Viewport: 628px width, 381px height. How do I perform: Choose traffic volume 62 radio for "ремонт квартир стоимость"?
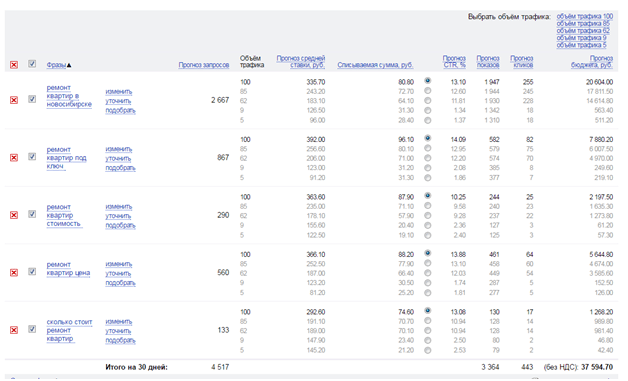click(428, 216)
